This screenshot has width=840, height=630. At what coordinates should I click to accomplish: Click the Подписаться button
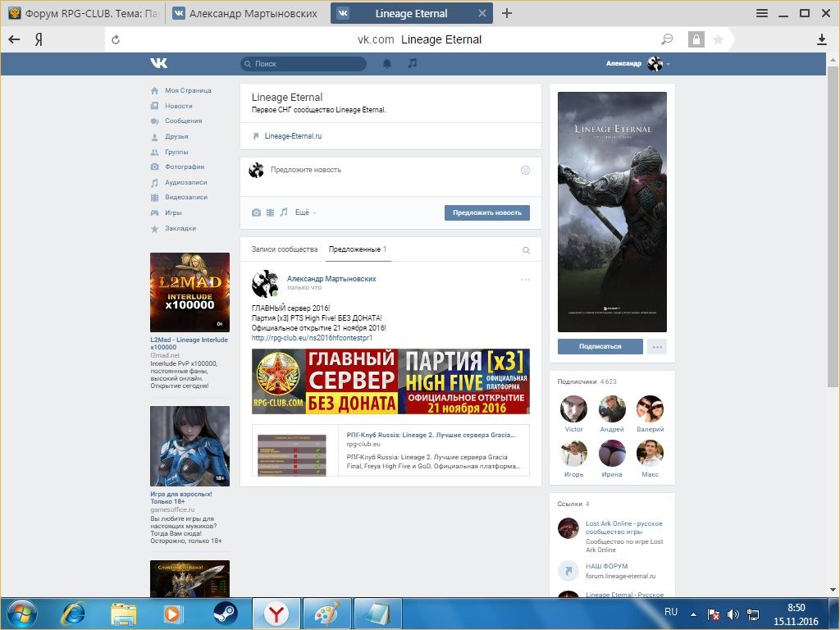pos(600,346)
